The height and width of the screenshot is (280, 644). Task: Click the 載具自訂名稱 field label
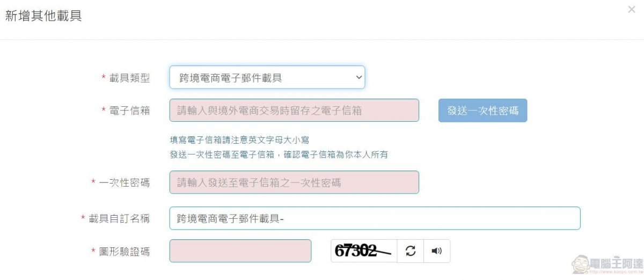click(x=119, y=218)
